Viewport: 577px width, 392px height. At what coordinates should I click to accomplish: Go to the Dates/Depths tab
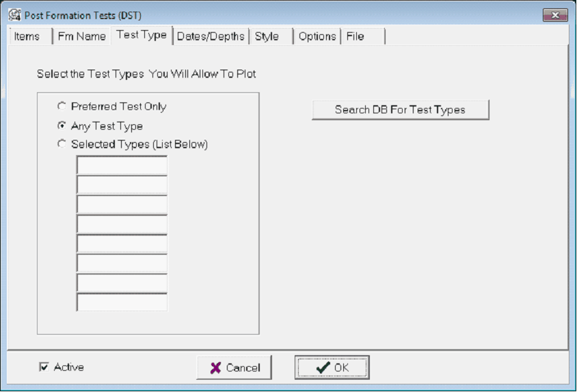211,37
